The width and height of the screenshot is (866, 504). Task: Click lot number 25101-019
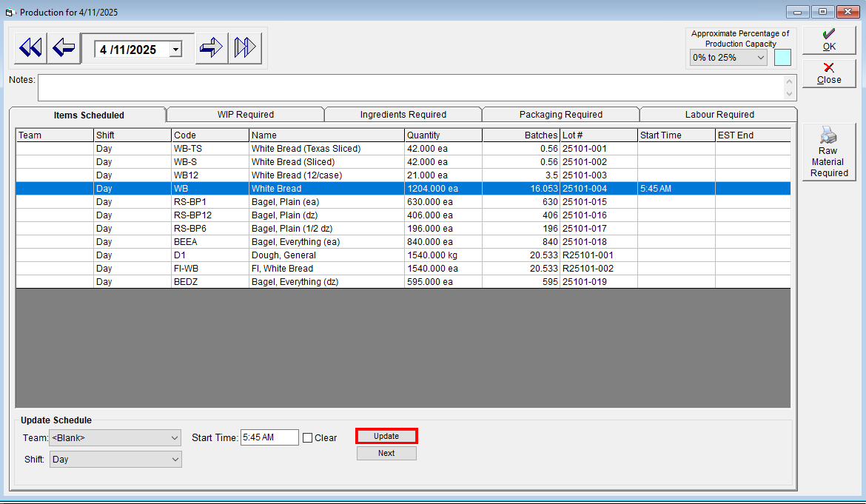tap(599, 281)
